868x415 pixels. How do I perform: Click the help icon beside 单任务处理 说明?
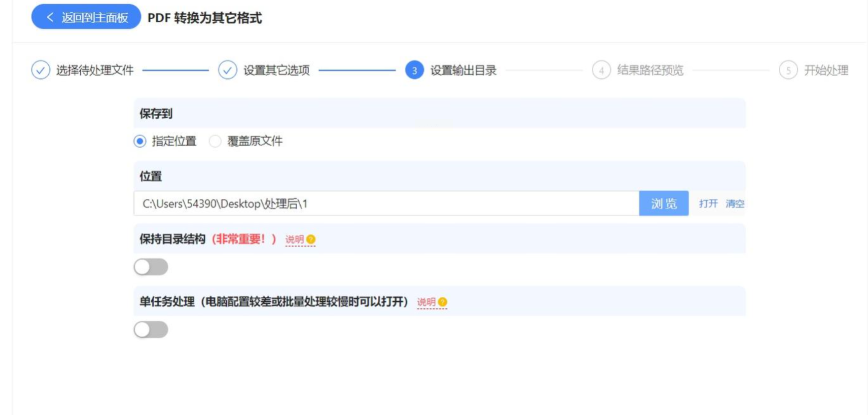tap(442, 302)
